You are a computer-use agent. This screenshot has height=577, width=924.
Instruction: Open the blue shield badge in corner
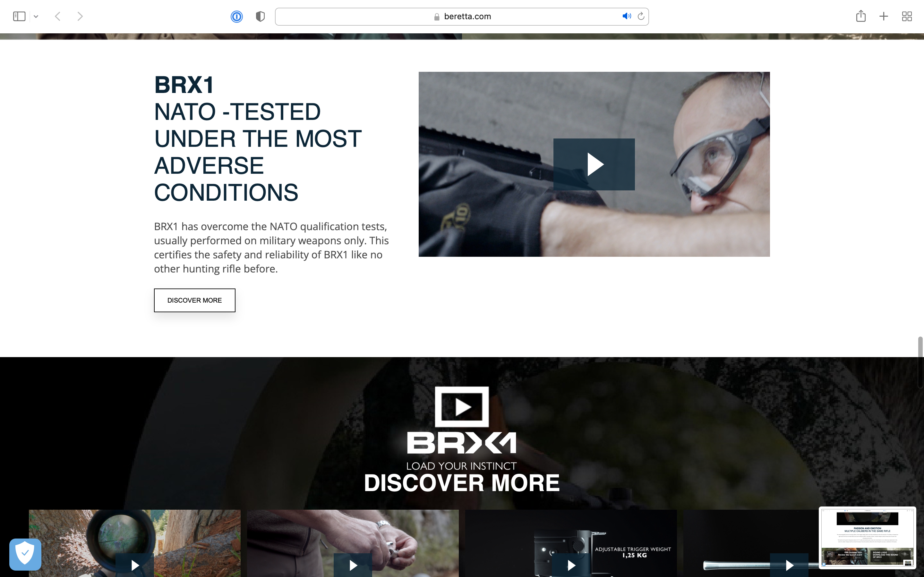pos(25,554)
